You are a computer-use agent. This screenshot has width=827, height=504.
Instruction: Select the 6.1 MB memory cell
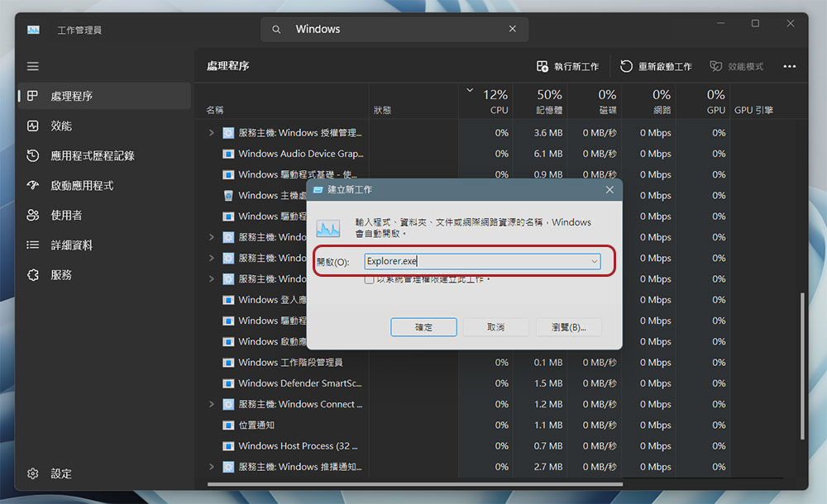(548, 154)
